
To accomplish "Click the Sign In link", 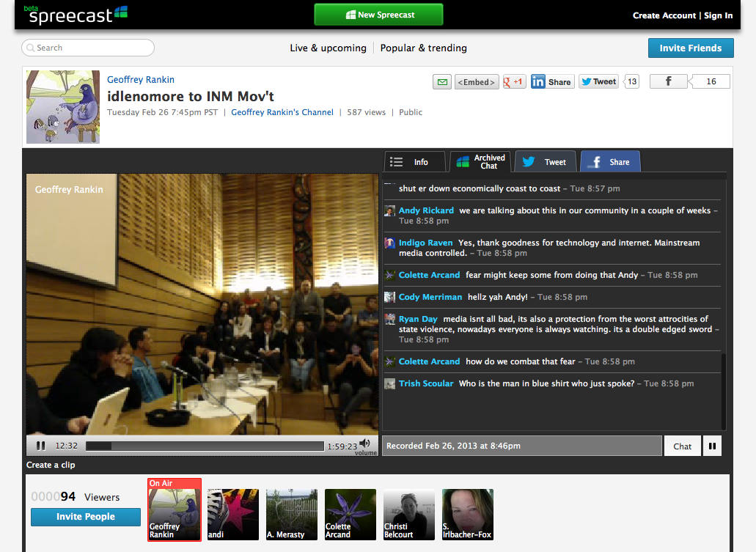I will pyautogui.click(x=718, y=15).
